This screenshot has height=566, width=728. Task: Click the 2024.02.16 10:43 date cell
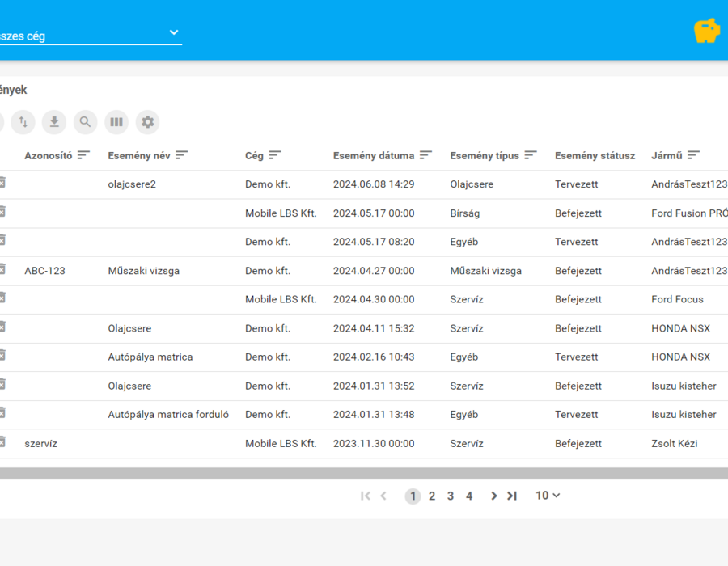point(374,357)
